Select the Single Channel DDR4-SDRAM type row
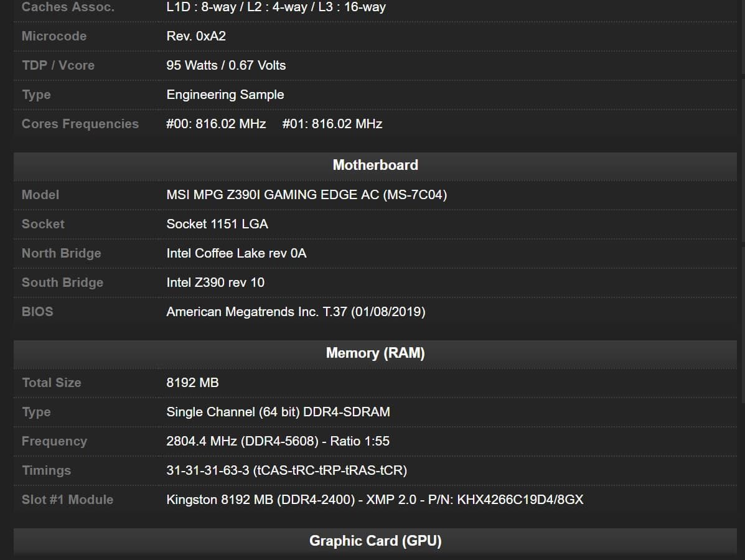Viewport: 745px width, 560px height. [x=278, y=411]
